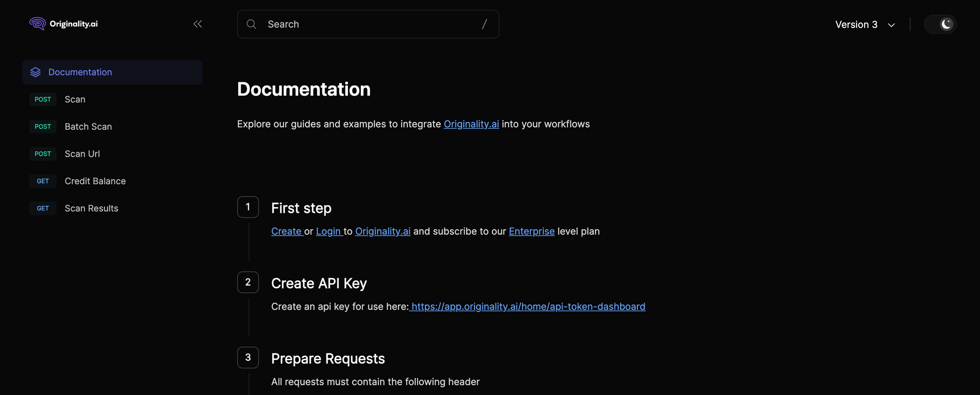Click the GET badge beside Scan Results
The image size is (980, 395).
(43, 208)
